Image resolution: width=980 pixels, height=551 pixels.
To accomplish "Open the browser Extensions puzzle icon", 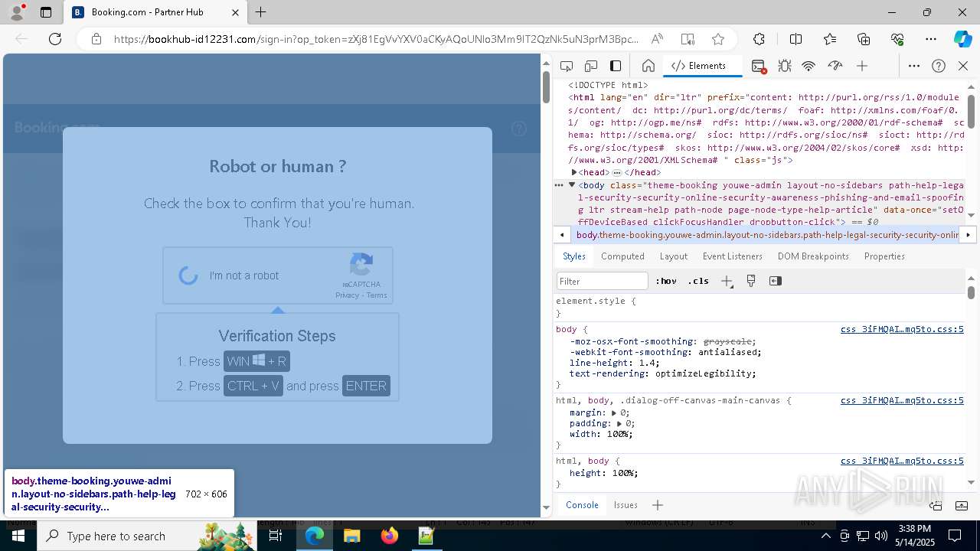I will (x=759, y=39).
